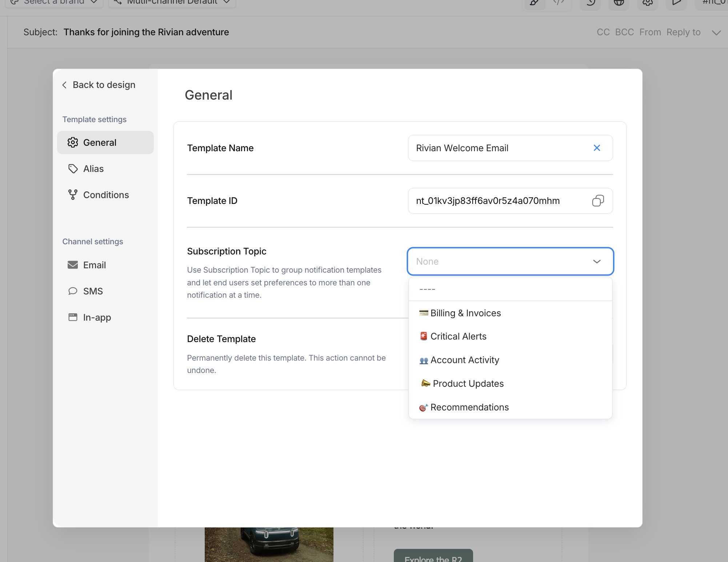Open the Multi-channel Default dropdown

click(x=172, y=3)
